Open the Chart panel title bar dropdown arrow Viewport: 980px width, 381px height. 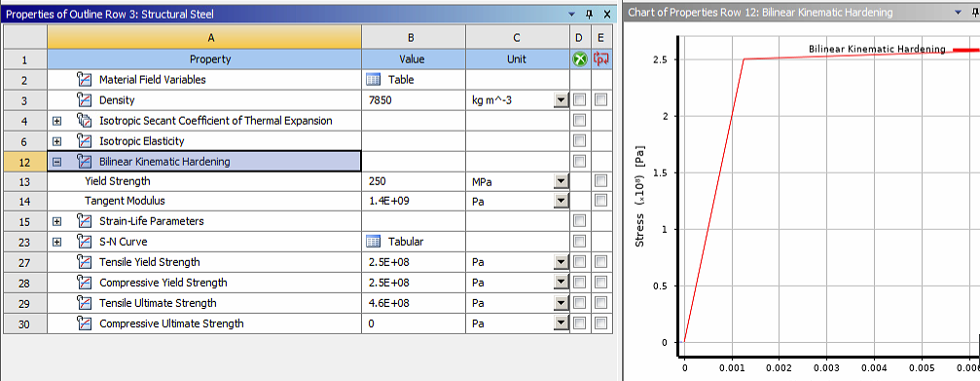tap(959, 13)
